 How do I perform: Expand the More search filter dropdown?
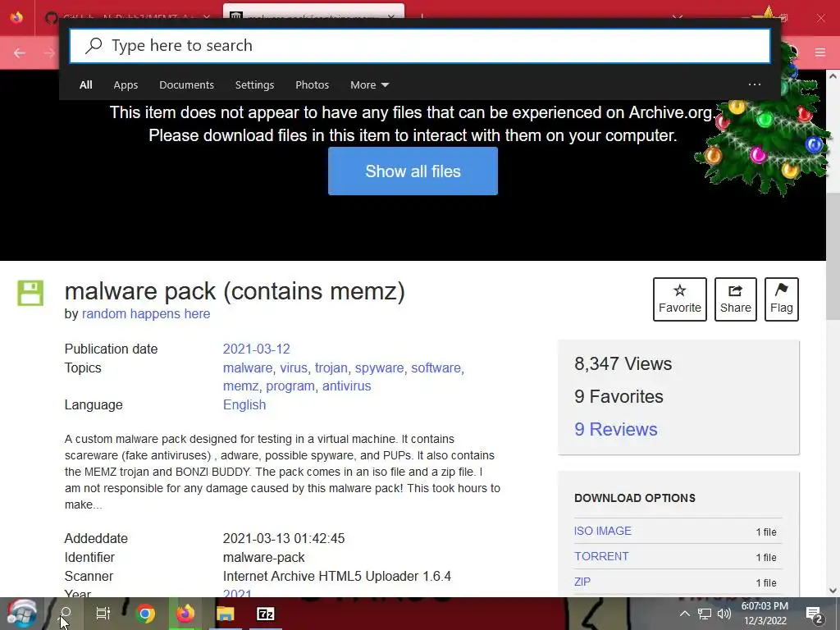[369, 84]
